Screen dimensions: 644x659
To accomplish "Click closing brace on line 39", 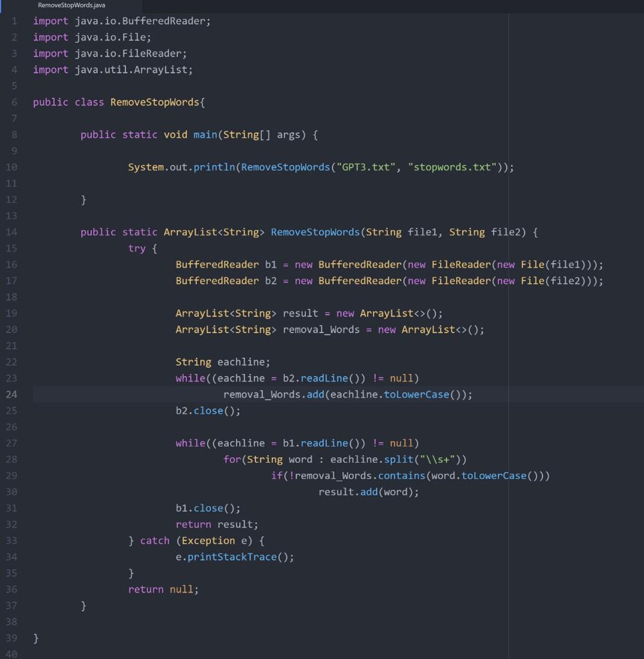I will coord(36,638).
